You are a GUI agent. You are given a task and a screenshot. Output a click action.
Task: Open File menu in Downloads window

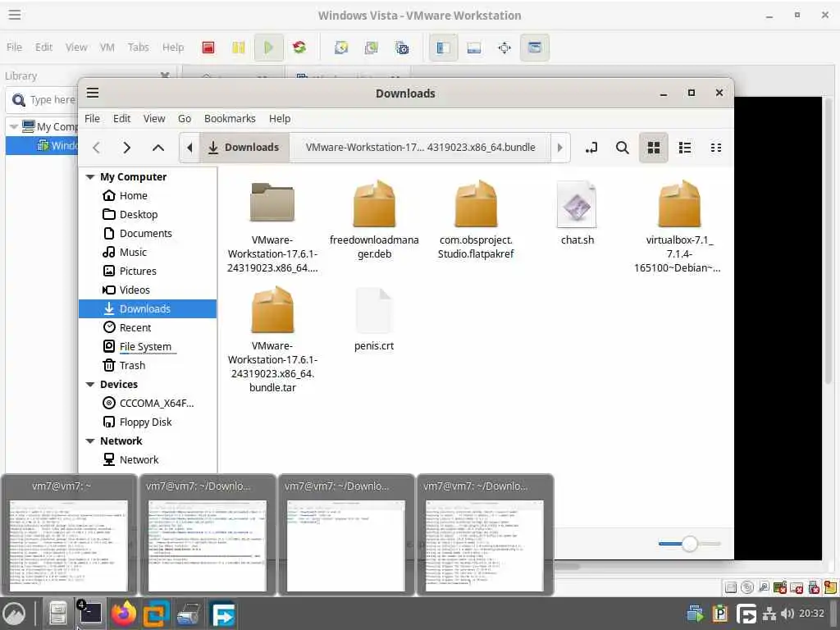(92, 118)
